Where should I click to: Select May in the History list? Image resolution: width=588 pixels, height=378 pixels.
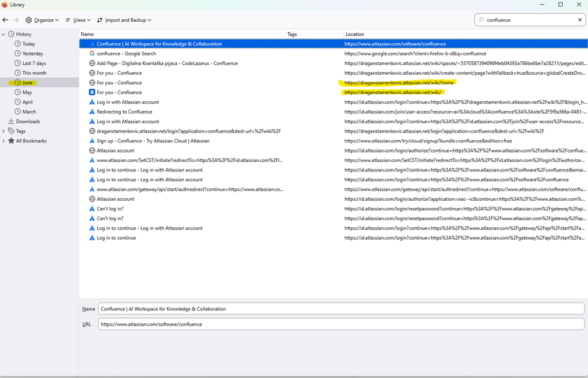coord(27,92)
